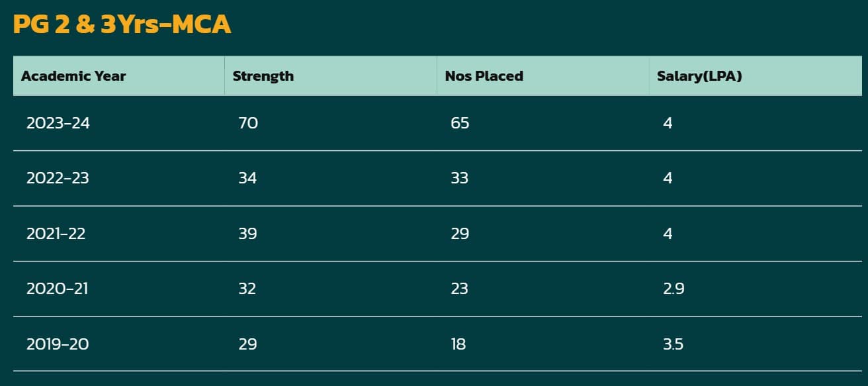Click strength value 70 for 2023-24
This screenshot has width=868, height=386.
click(248, 123)
